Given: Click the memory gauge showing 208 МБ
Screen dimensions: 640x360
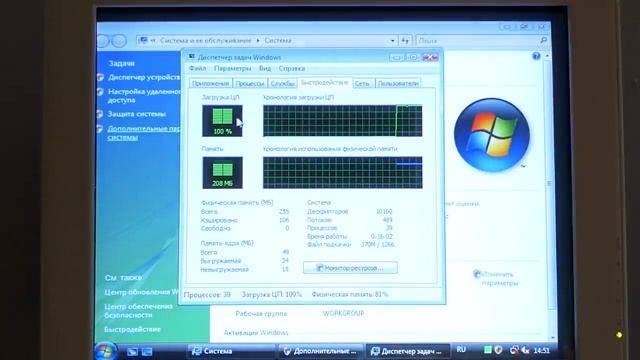Looking at the screenshot, I should coord(222,173).
